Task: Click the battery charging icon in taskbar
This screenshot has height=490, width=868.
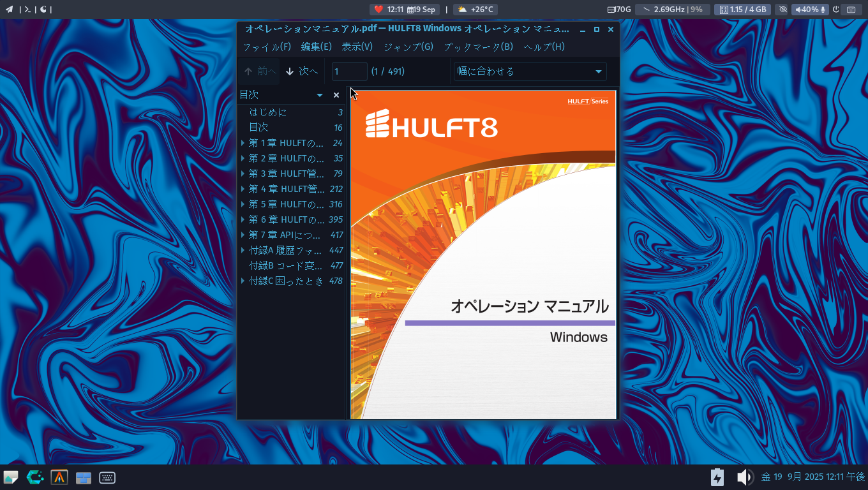Action: coord(717,477)
